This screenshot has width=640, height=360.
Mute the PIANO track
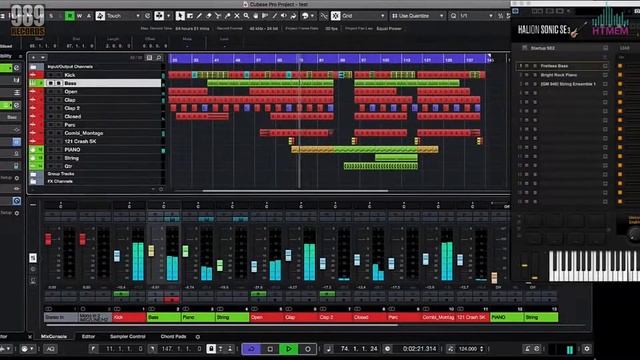point(51,149)
